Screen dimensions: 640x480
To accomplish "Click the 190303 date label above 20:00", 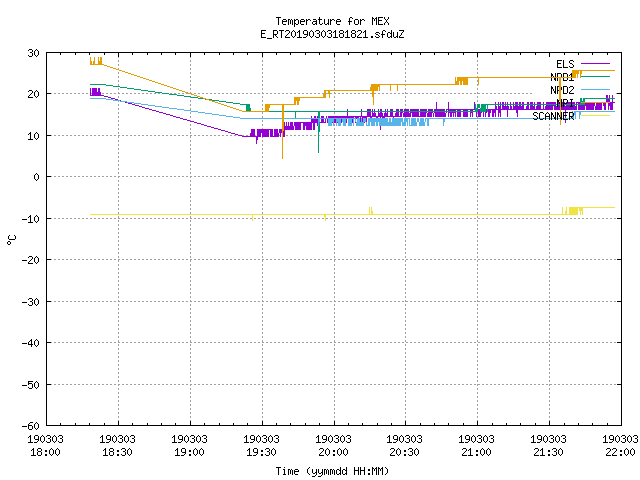I will [333, 439].
